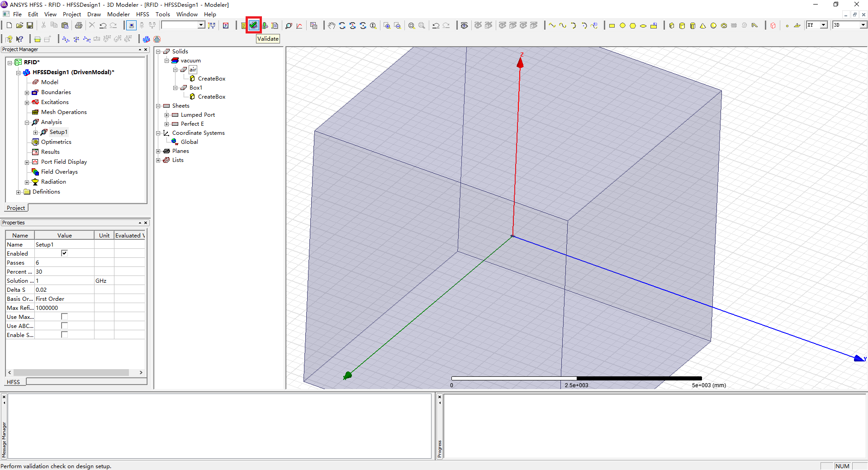Image resolution: width=868 pixels, height=470 pixels.
Task: Activate the Pan hand tool
Action: (332, 25)
